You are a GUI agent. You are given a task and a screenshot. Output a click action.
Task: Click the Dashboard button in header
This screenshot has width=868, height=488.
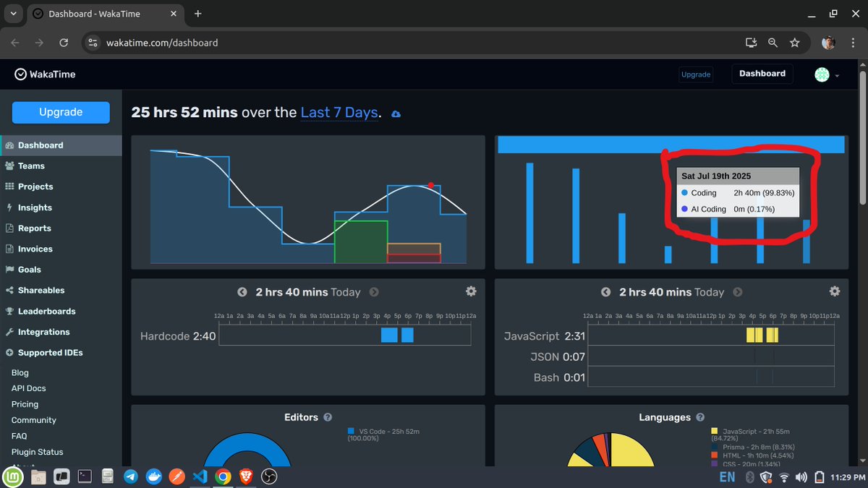point(762,74)
